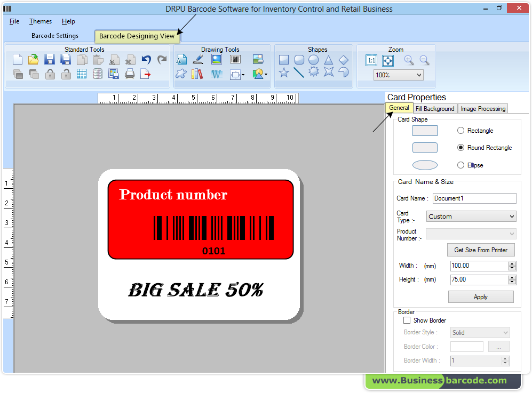Select the square shape tool
The width and height of the screenshot is (532, 393).
point(284,60)
